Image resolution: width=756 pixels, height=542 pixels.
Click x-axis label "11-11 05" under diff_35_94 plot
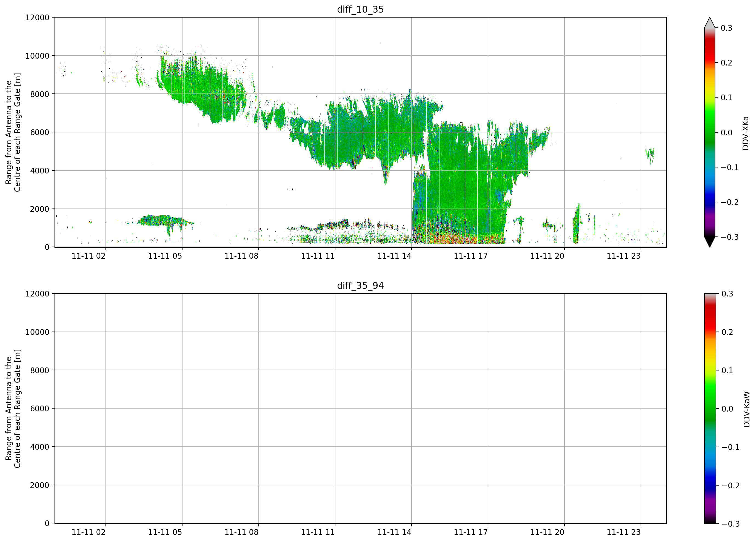(165, 532)
